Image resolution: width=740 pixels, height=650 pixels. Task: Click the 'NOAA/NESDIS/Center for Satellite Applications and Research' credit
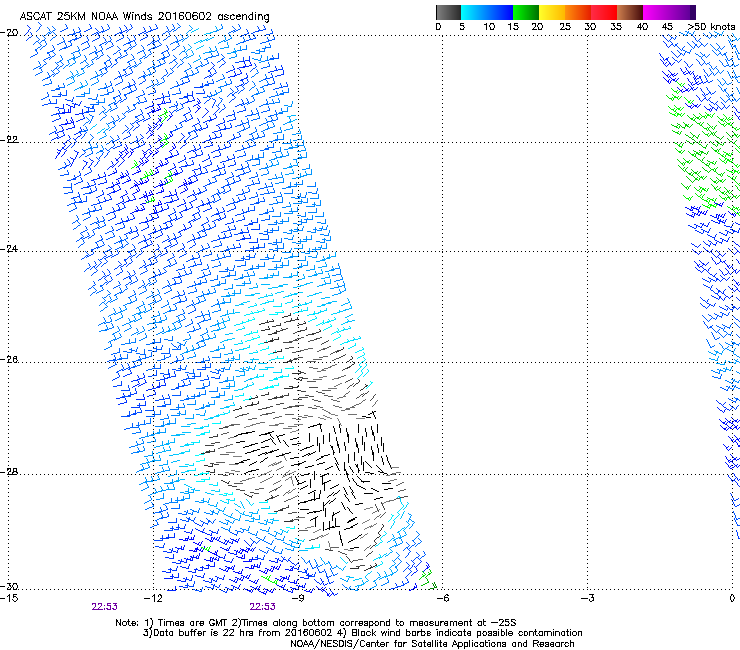pyautogui.click(x=432, y=644)
